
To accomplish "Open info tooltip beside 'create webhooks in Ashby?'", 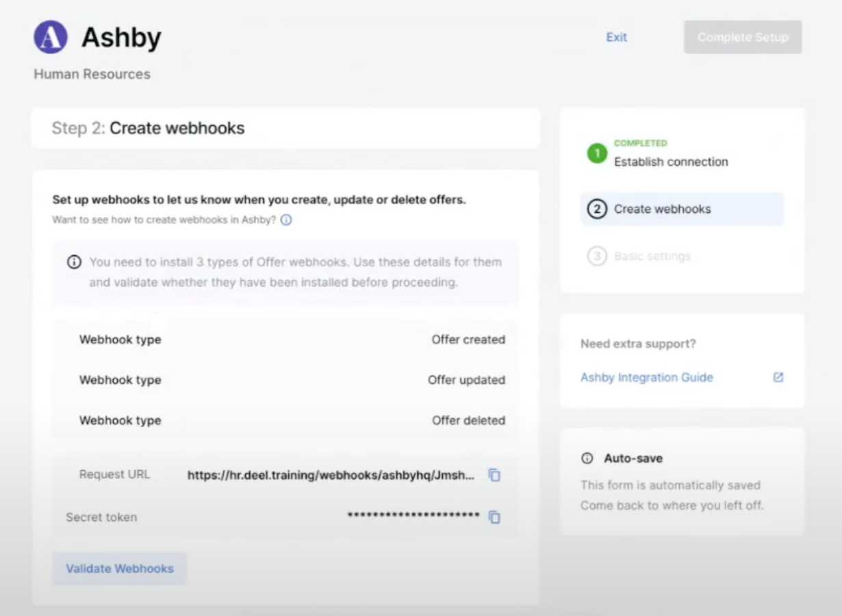I will click(x=286, y=220).
